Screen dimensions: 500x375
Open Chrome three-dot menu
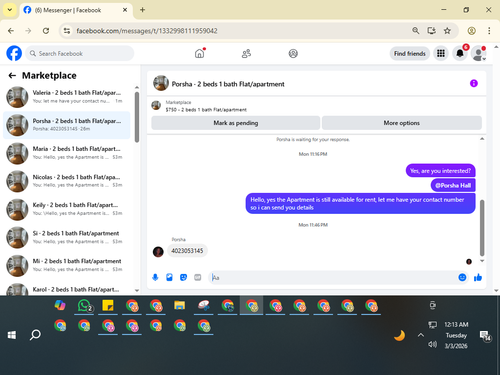[x=489, y=31]
